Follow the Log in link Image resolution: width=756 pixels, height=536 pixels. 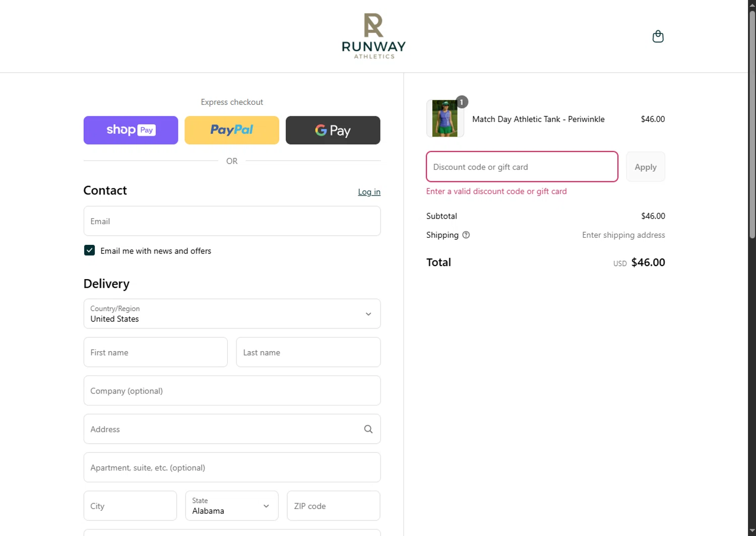point(369,192)
